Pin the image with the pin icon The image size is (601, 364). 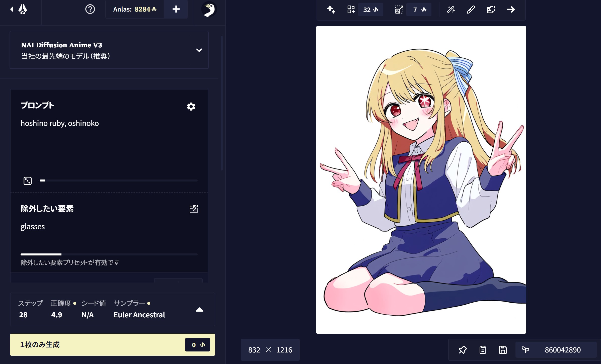pyautogui.click(x=463, y=350)
